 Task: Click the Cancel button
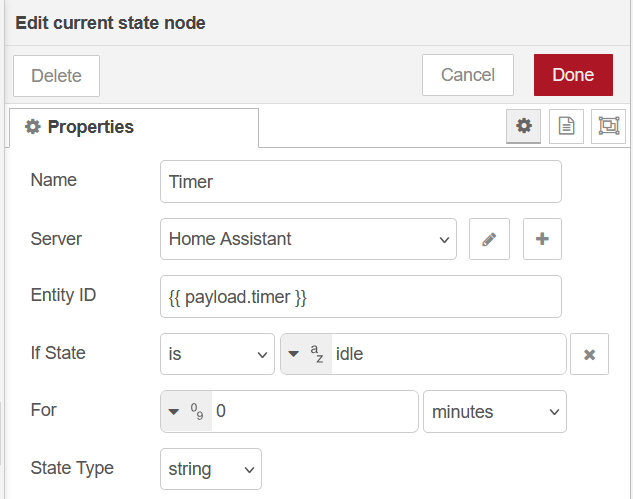tap(468, 75)
